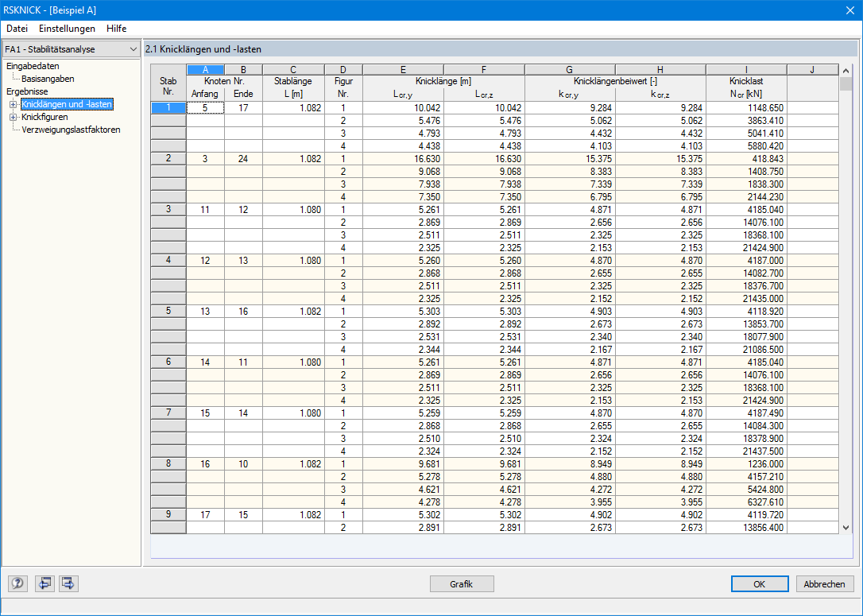This screenshot has width=863, height=616.
Task: Go to previous table with left arrow icon
Action: click(45, 583)
